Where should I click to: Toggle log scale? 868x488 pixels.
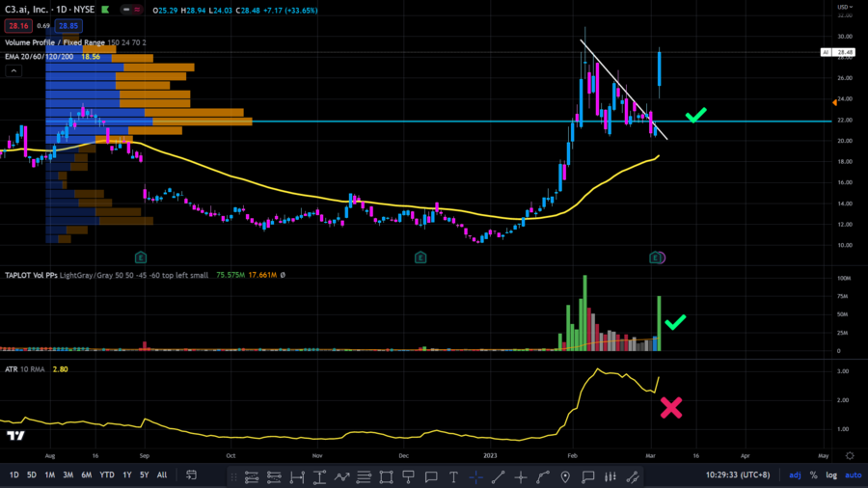coord(831,474)
